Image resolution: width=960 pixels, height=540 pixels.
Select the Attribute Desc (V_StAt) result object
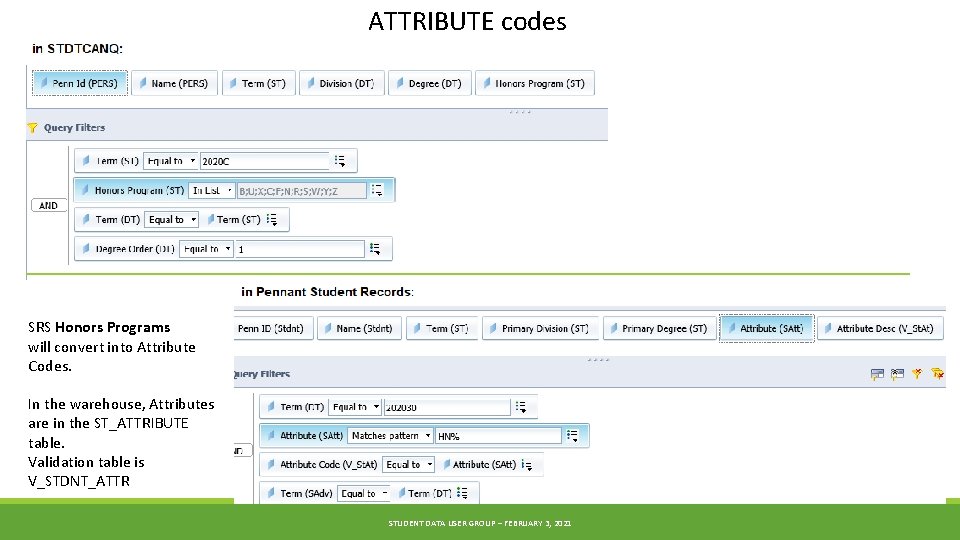tap(880, 328)
